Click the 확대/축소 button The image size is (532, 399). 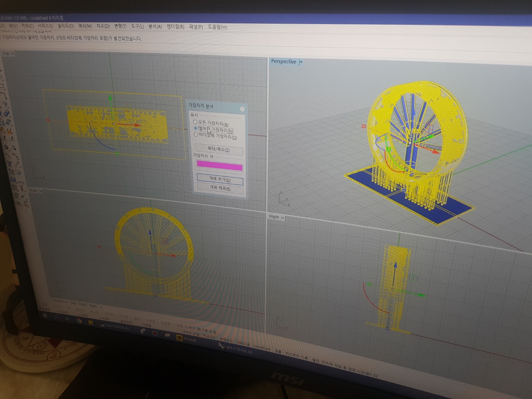[219, 150]
